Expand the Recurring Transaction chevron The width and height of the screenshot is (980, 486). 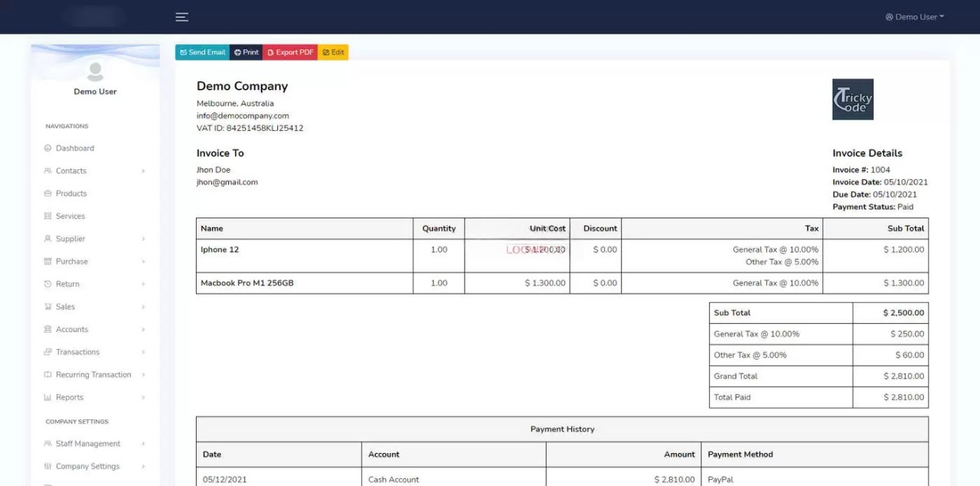click(x=143, y=375)
